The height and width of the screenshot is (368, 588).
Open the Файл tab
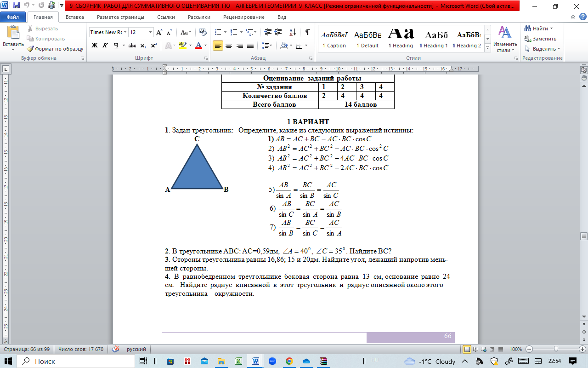(x=12, y=17)
